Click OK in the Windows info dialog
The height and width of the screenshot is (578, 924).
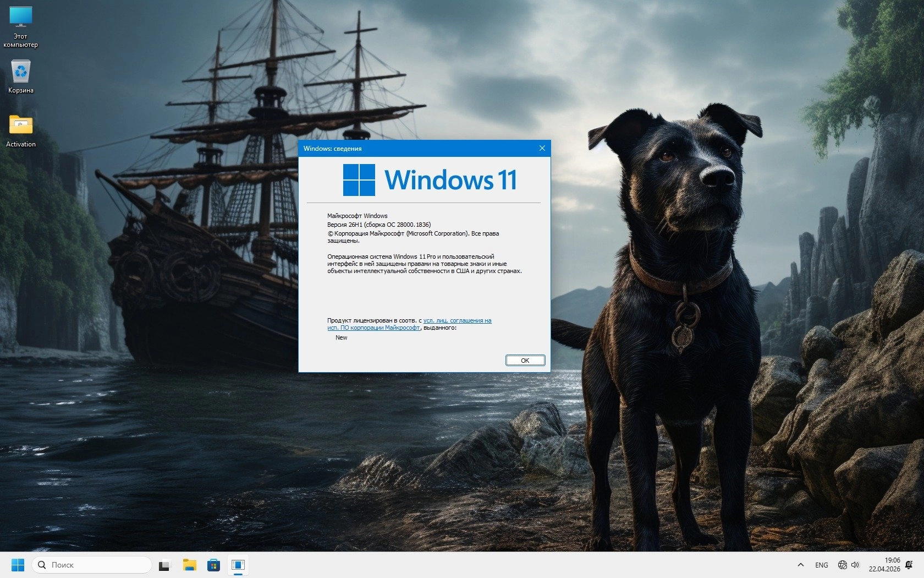(x=525, y=361)
